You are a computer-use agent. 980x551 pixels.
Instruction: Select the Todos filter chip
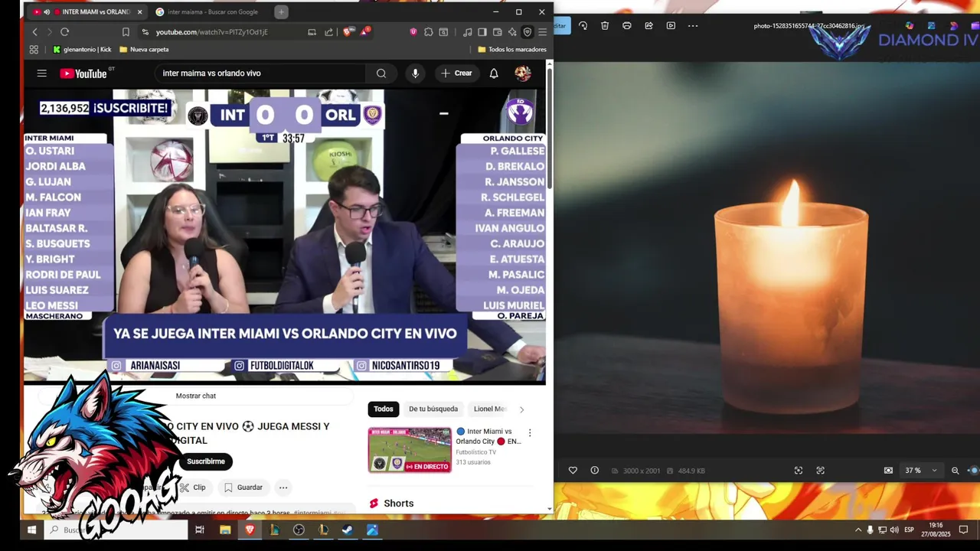384,409
